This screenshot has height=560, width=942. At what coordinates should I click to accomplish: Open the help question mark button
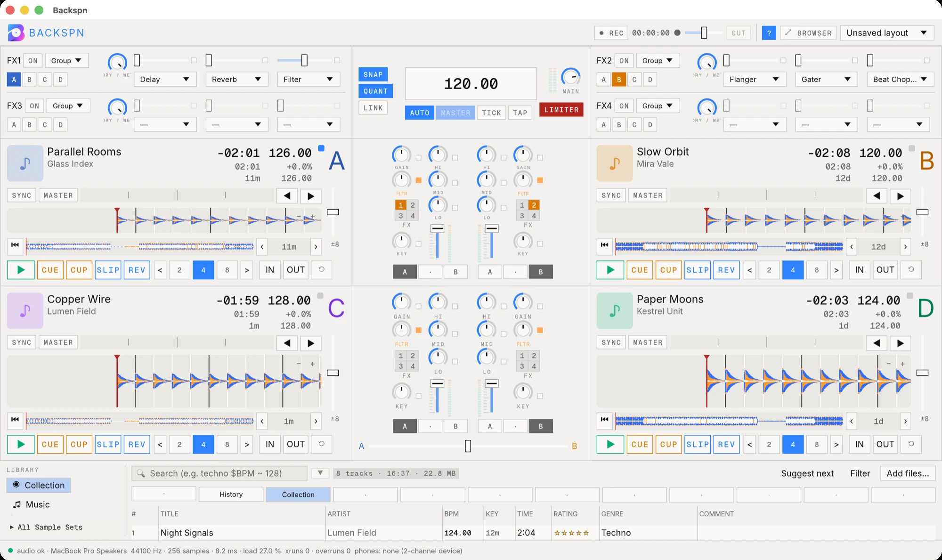(x=769, y=33)
